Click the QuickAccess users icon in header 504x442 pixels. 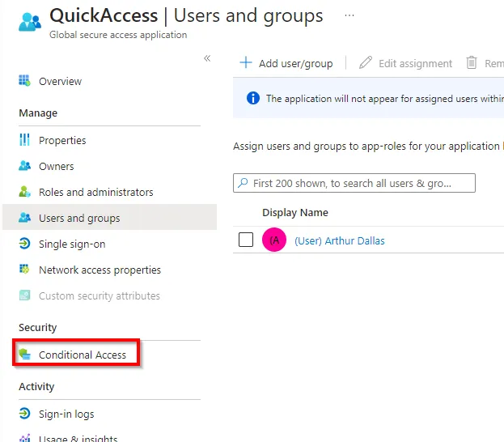click(x=30, y=22)
